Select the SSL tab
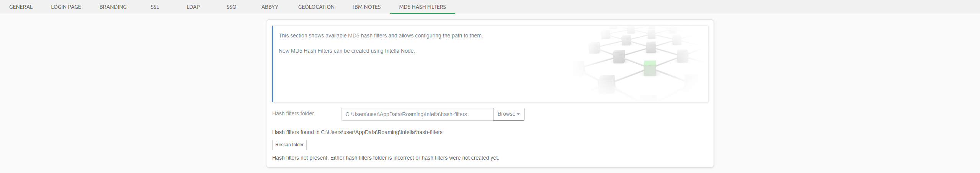This screenshot has width=980, height=173. point(155,7)
